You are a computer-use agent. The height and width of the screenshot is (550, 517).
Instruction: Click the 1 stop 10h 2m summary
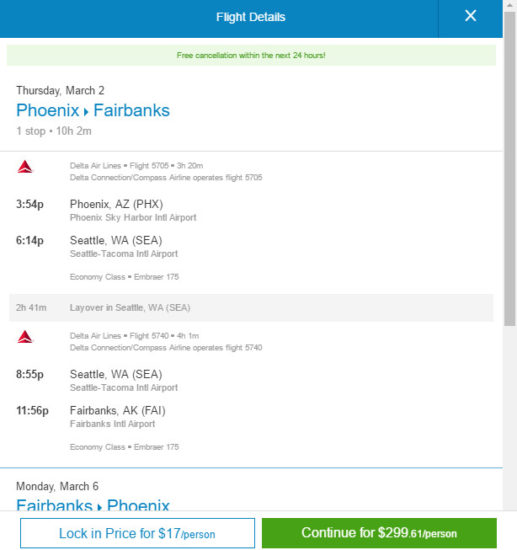54,131
